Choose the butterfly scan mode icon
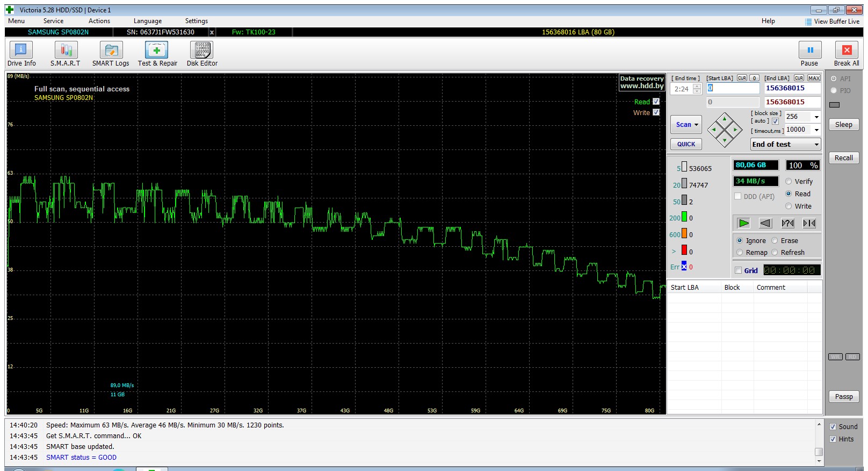The height and width of the screenshot is (471, 868). click(809, 223)
